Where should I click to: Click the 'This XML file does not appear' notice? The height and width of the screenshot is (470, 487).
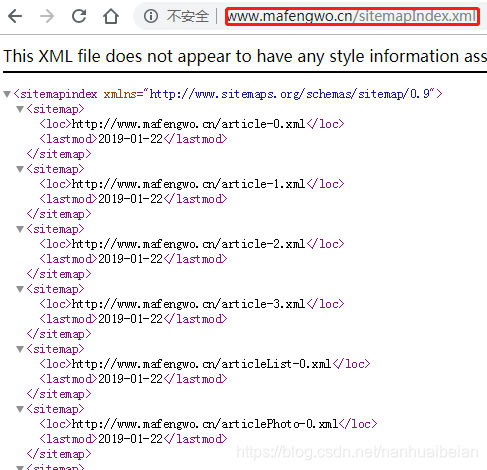(245, 56)
